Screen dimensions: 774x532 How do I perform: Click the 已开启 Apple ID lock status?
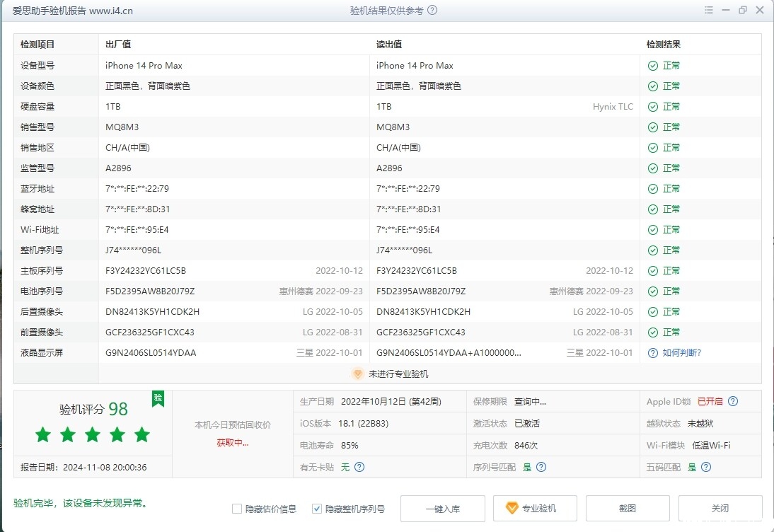coord(710,402)
